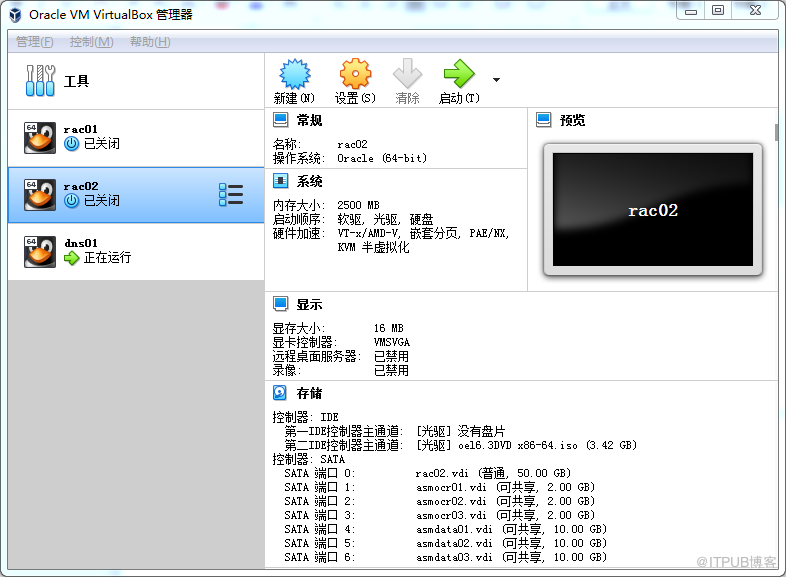This screenshot has width=786, height=577.
Task: Click the Storage (存储) section heading
Action: 310,393
